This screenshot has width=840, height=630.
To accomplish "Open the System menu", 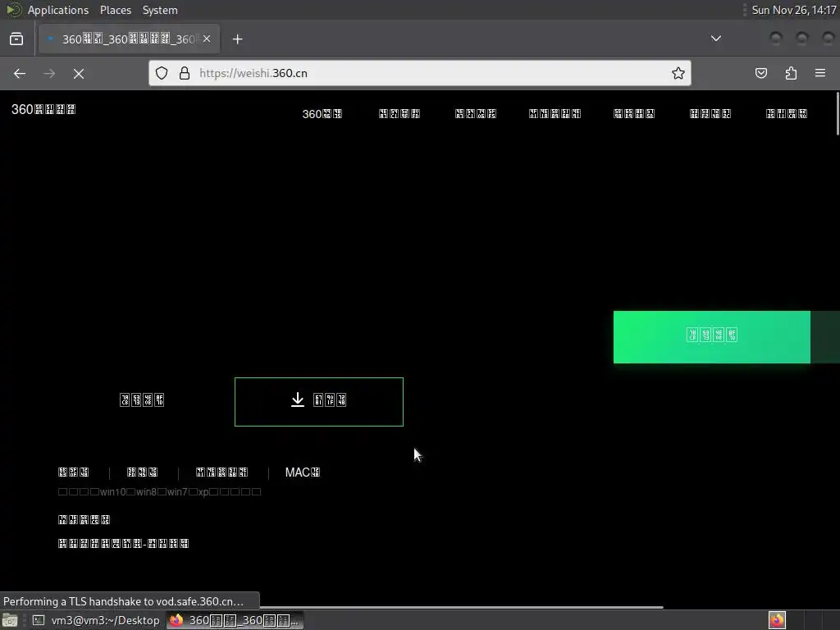I will pos(160,10).
